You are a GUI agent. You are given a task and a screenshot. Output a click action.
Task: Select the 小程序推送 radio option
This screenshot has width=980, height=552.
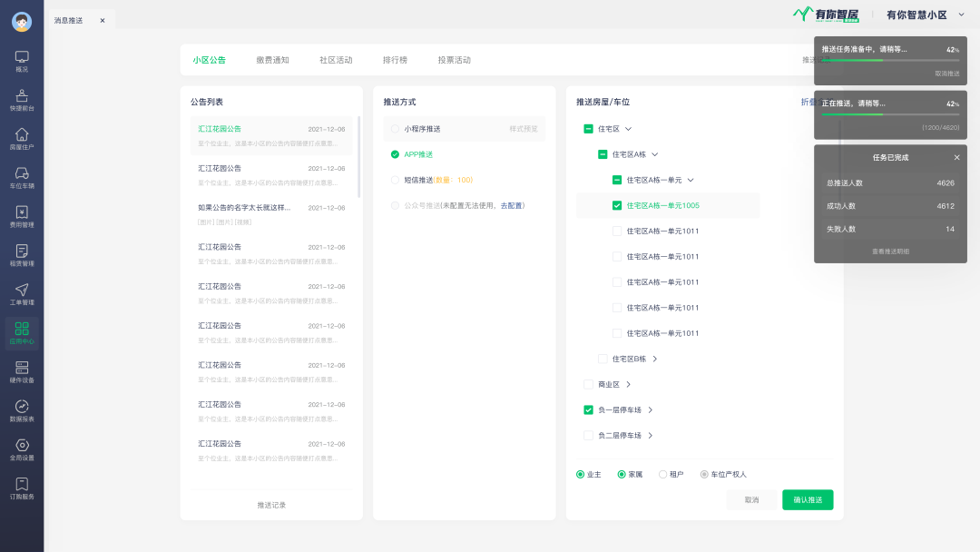[395, 129]
